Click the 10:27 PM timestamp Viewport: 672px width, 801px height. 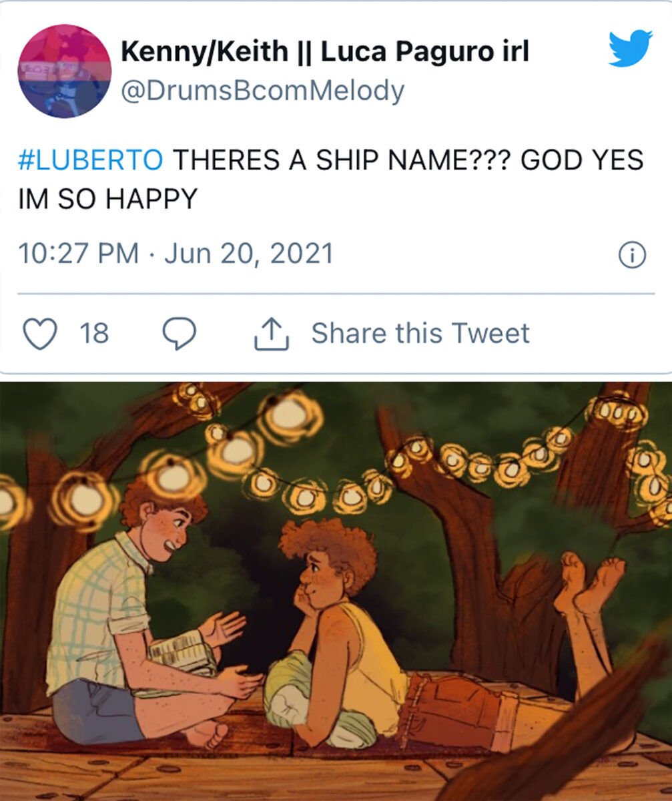coord(79,254)
